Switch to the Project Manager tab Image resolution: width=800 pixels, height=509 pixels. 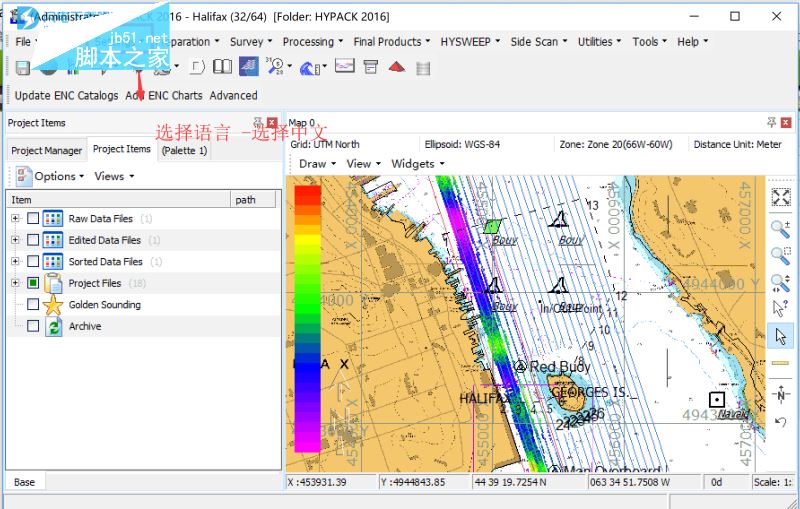[46, 150]
